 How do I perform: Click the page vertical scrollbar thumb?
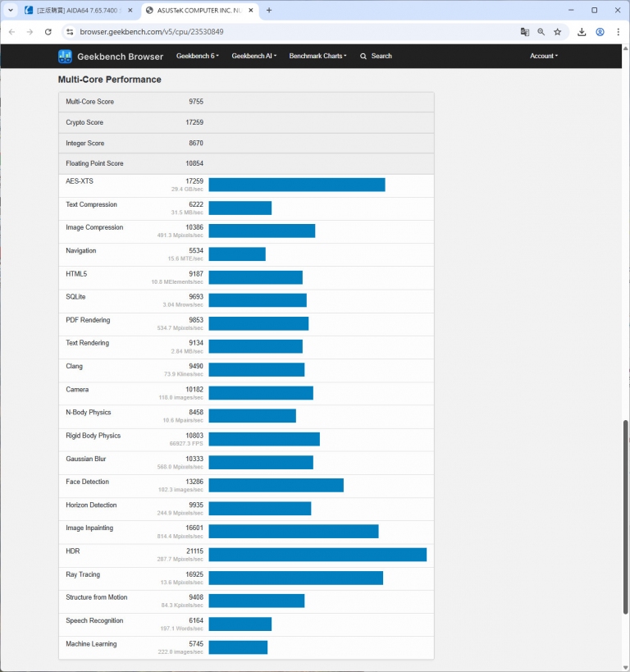click(x=625, y=517)
